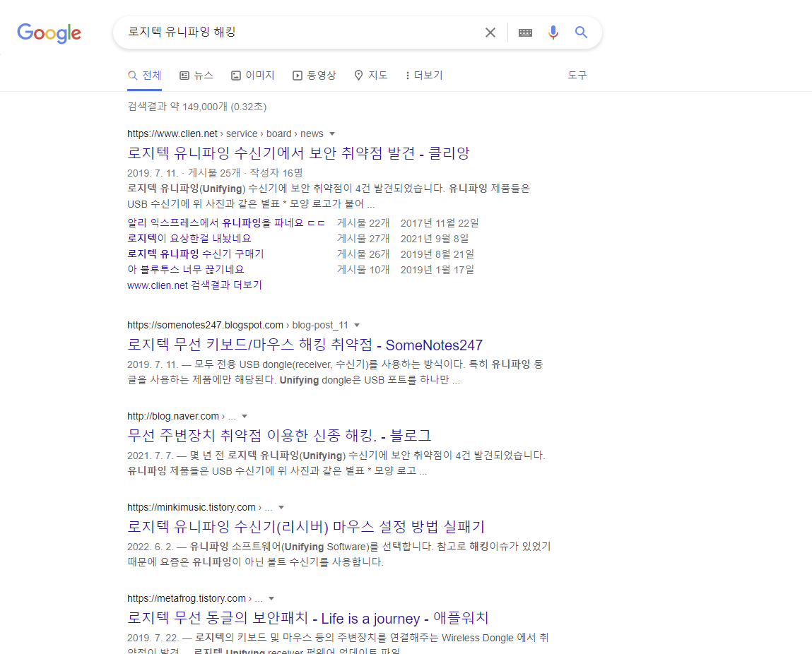Switch to the 지도 tab
The width and height of the screenshot is (812, 654).
pos(371,76)
